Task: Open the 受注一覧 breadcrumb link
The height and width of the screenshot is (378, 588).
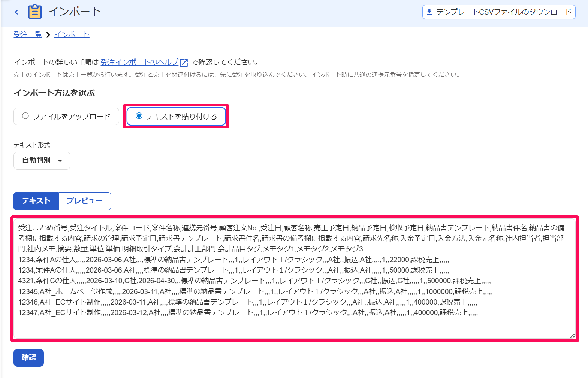Action: [x=28, y=34]
